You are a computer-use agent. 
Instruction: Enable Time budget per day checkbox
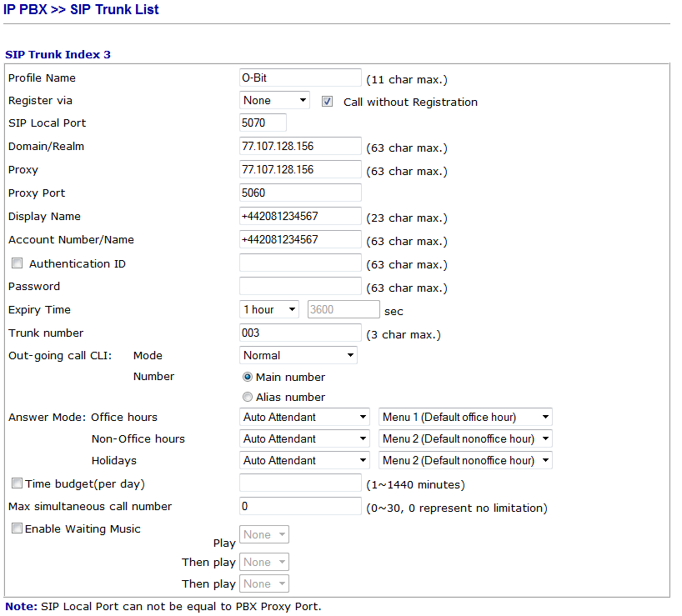coord(17,483)
